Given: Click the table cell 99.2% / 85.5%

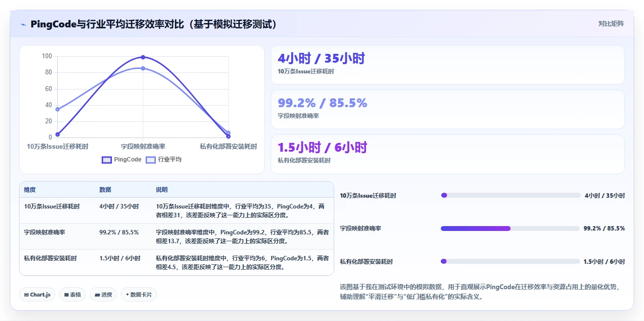Looking at the screenshot, I should [x=119, y=232].
